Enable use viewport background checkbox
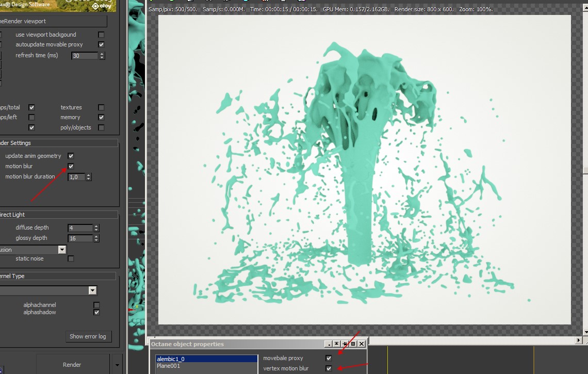Image resolution: width=588 pixels, height=374 pixels. [x=101, y=35]
